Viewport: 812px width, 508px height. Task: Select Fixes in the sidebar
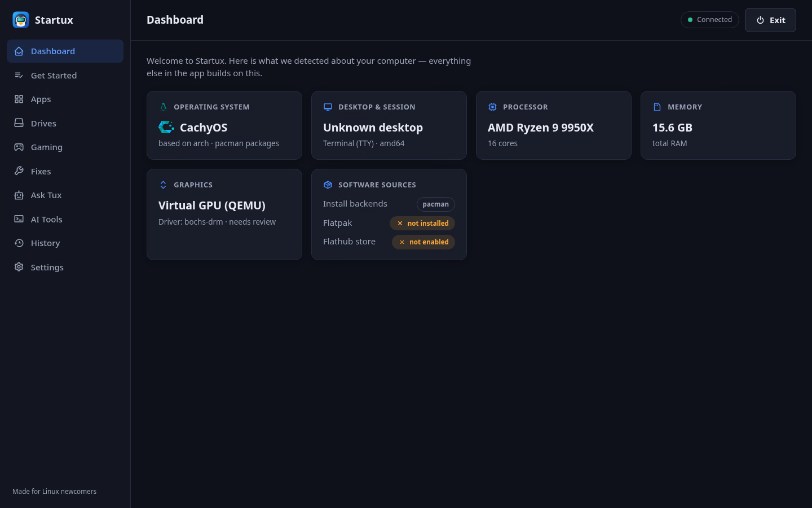[x=65, y=171]
